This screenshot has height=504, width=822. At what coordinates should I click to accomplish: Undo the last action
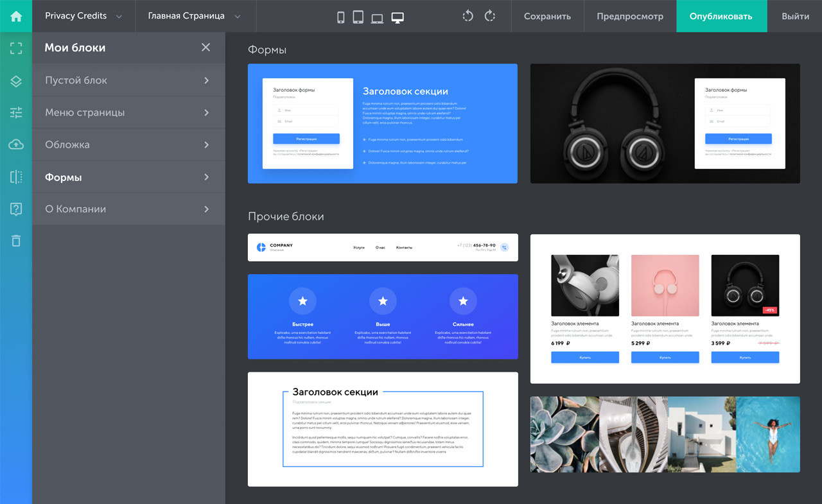[x=468, y=16]
